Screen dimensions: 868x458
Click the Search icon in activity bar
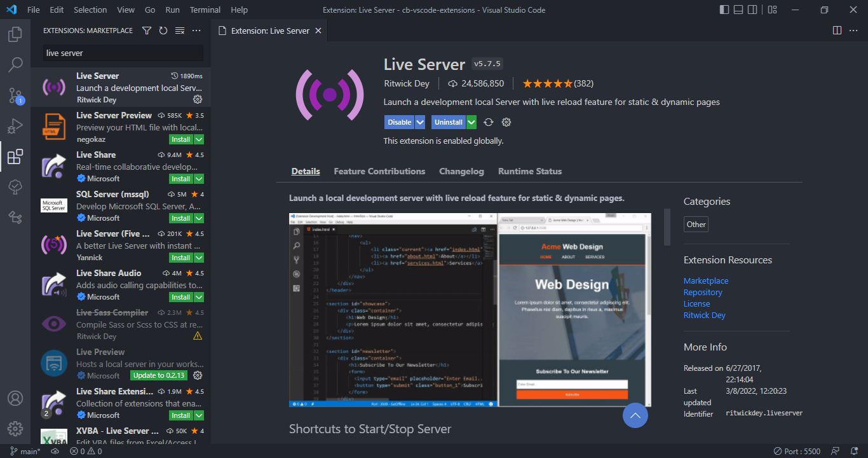15,65
